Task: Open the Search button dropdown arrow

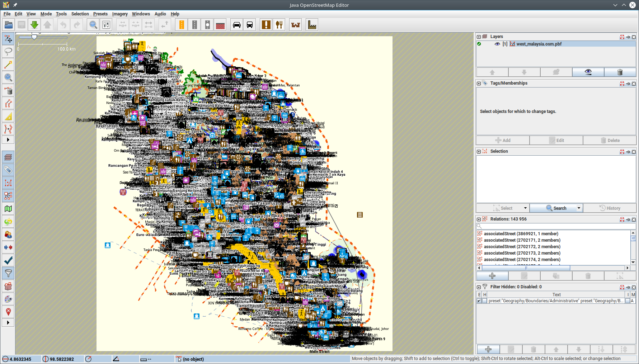Action: click(579, 208)
